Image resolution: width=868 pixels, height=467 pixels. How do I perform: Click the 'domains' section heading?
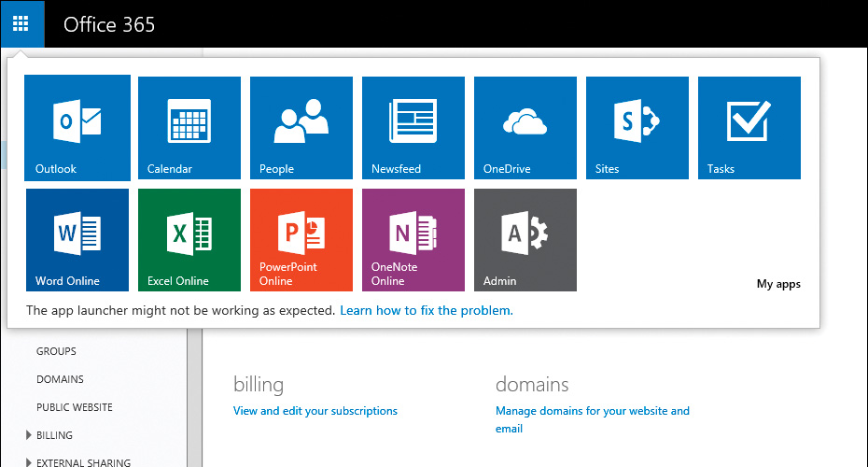pyautogui.click(x=532, y=385)
